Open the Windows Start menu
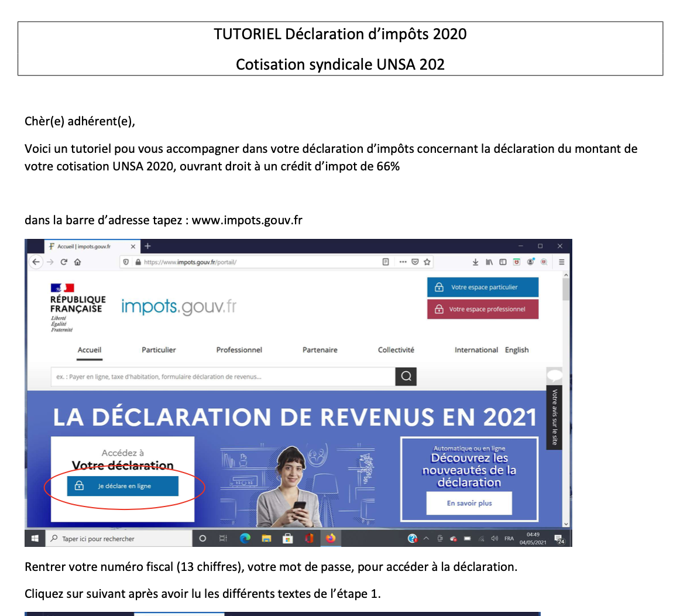687x616 pixels. [x=35, y=538]
